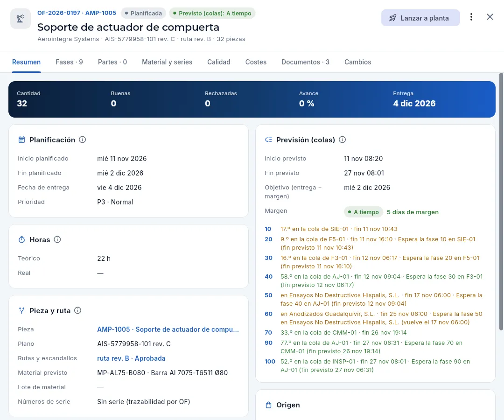This screenshot has height=420, width=504.
Task: Open the ruta rev. B · Aprobada link
Action: pyautogui.click(x=131, y=358)
